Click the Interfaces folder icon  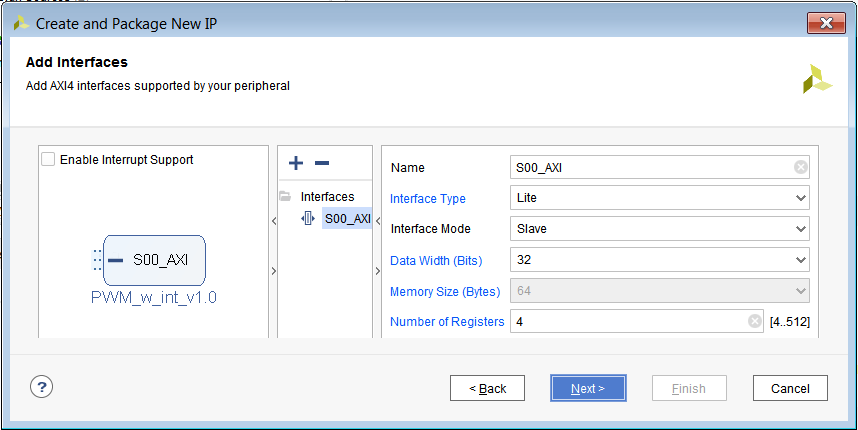[x=285, y=197]
